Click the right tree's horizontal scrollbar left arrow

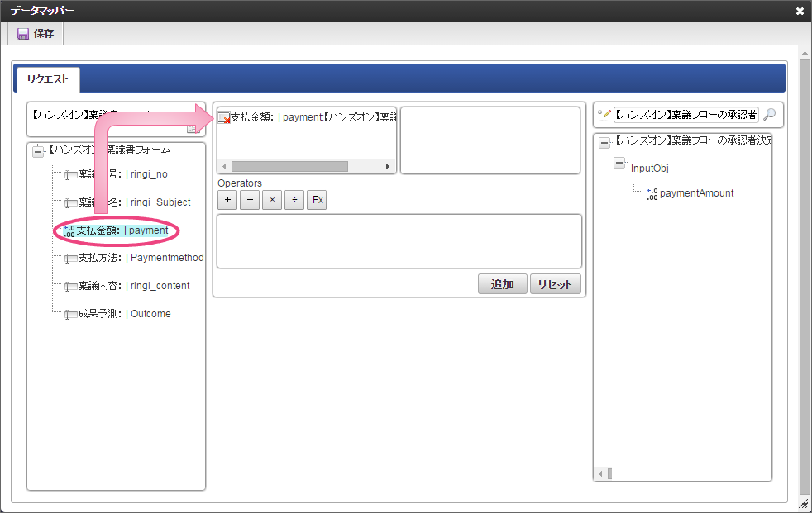click(600, 473)
